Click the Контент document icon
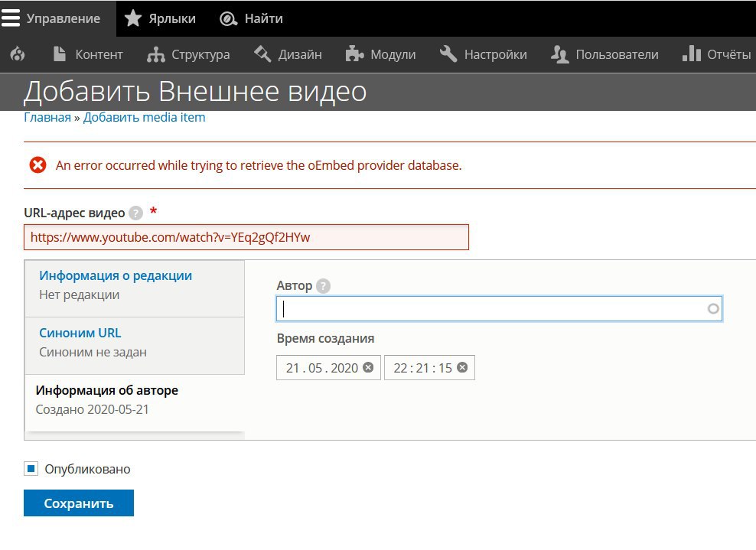Viewport: 756px width, 550px height. pos(60,54)
